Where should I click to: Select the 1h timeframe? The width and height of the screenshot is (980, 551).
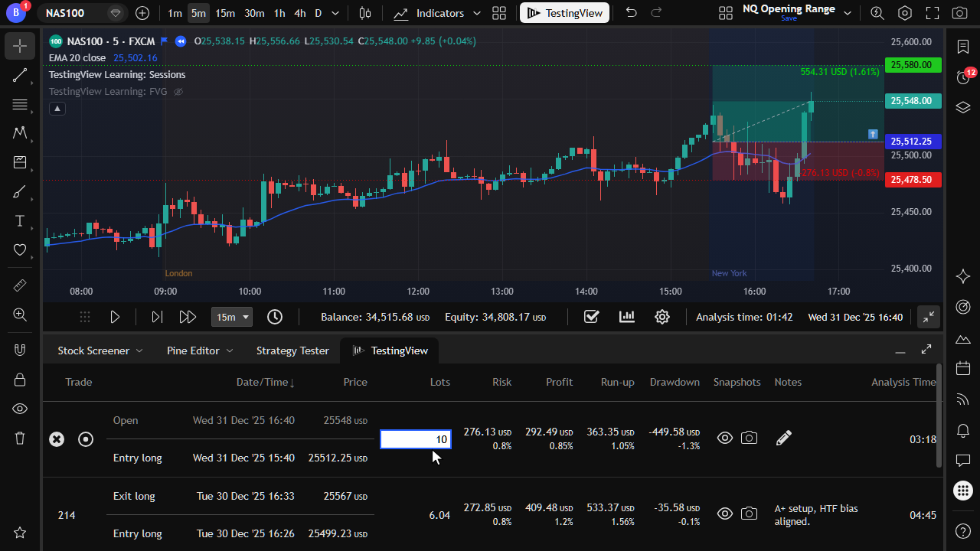click(279, 13)
